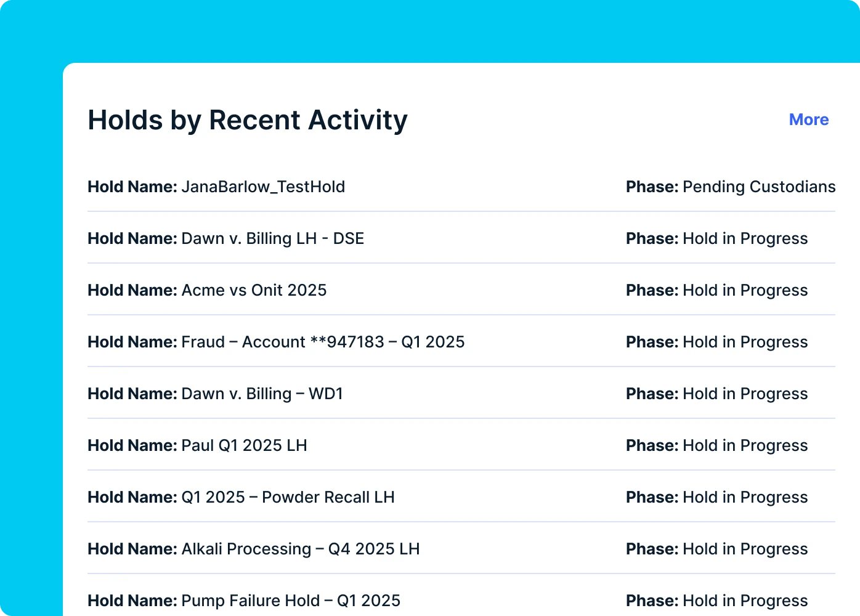
Task: Select the Dawn v. Billing LH - DSE hold
Action: click(x=272, y=238)
